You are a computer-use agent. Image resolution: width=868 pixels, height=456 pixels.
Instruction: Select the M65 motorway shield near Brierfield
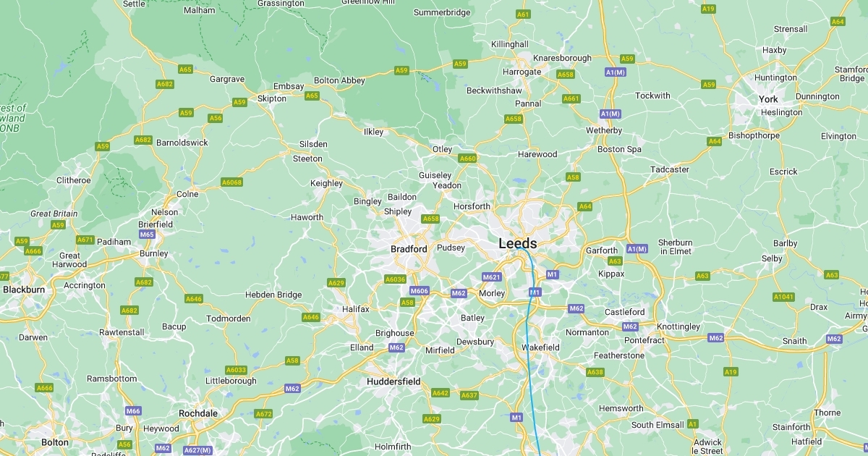147,235
